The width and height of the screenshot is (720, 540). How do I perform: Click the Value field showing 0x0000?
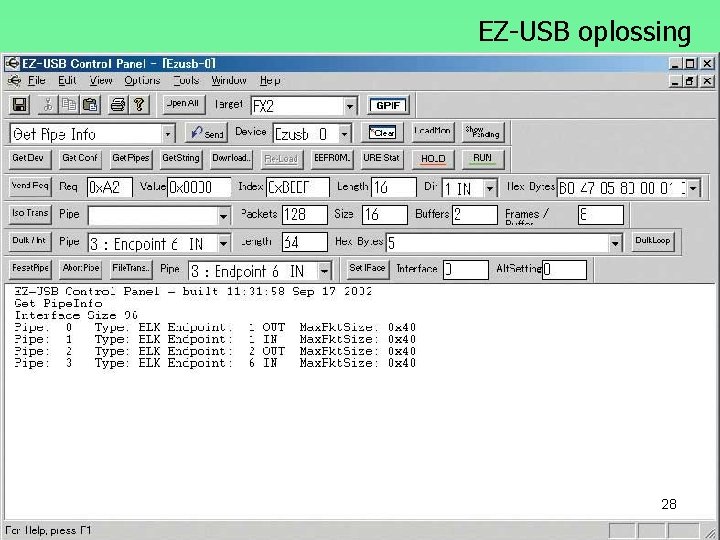pos(199,187)
